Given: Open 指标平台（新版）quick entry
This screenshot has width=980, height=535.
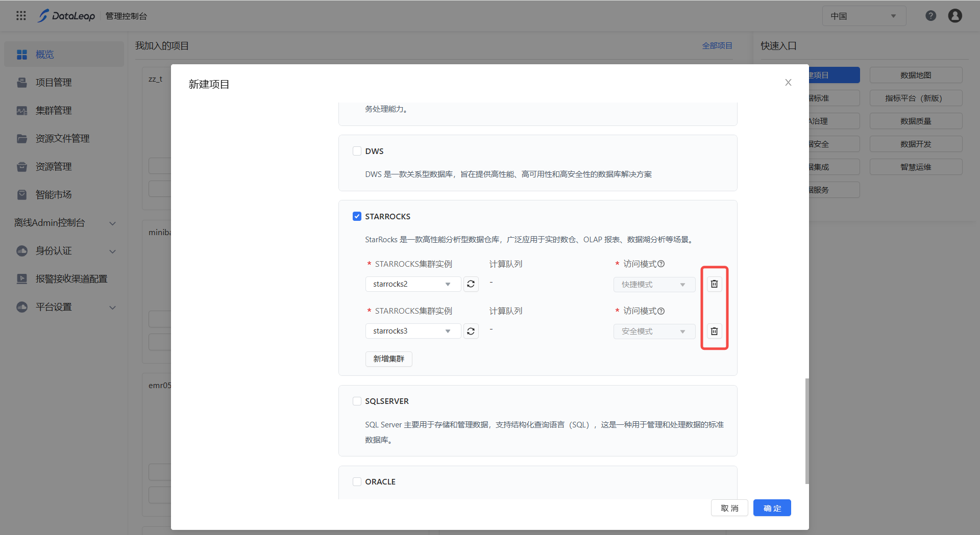Looking at the screenshot, I should click(x=916, y=98).
